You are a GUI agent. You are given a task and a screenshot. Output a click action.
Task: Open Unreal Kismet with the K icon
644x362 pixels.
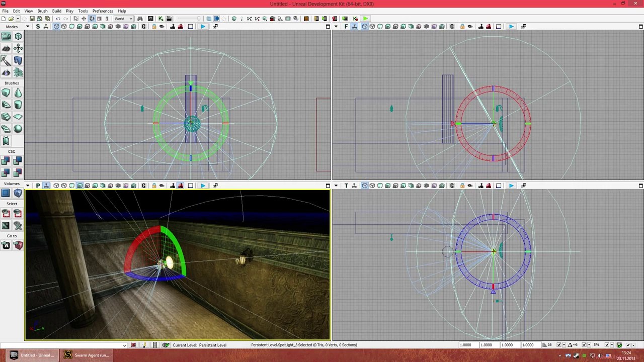point(160,19)
